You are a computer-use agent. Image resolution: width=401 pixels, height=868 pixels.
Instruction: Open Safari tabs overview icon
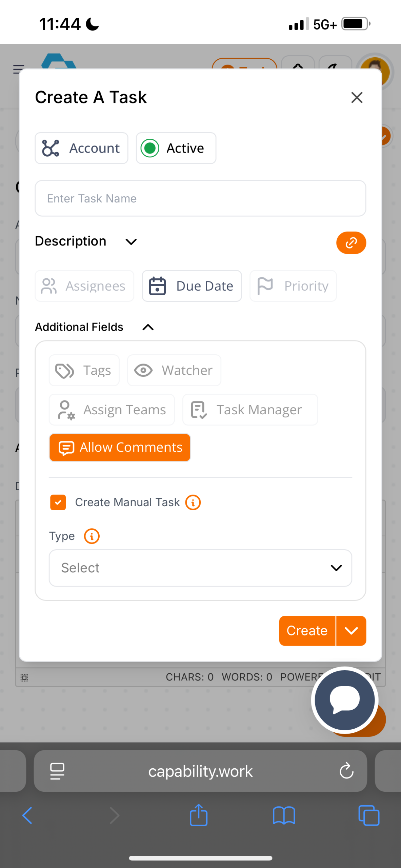point(368,815)
